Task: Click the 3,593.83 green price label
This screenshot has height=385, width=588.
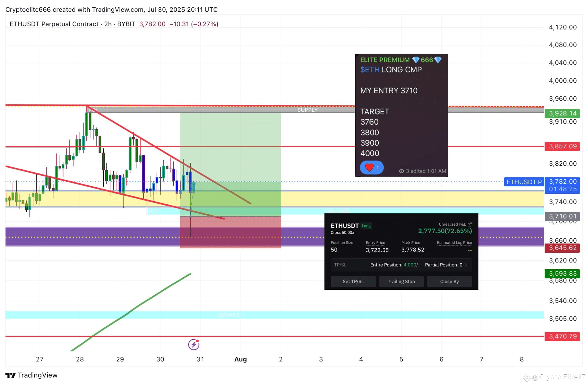Action: click(x=562, y=274)
